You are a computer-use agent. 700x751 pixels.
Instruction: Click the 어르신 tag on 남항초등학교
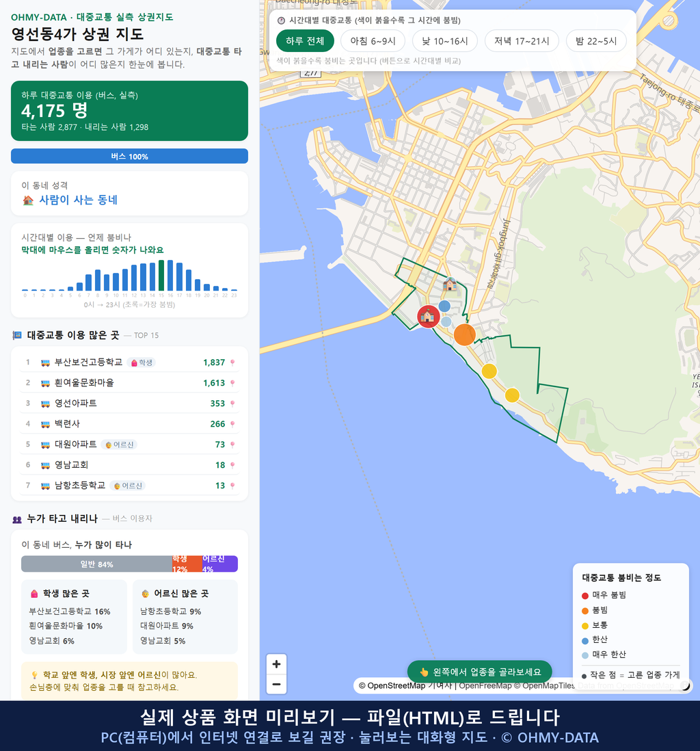(x=128, y=486)
